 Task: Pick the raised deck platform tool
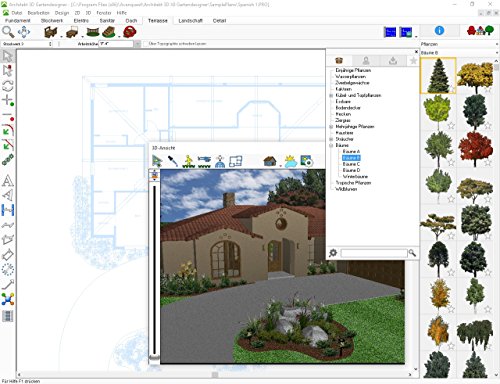click(72, 32)
